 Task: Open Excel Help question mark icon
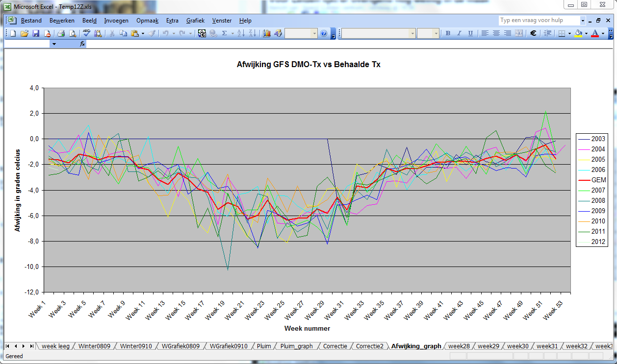pyautogui.click(x=324, y=33)
